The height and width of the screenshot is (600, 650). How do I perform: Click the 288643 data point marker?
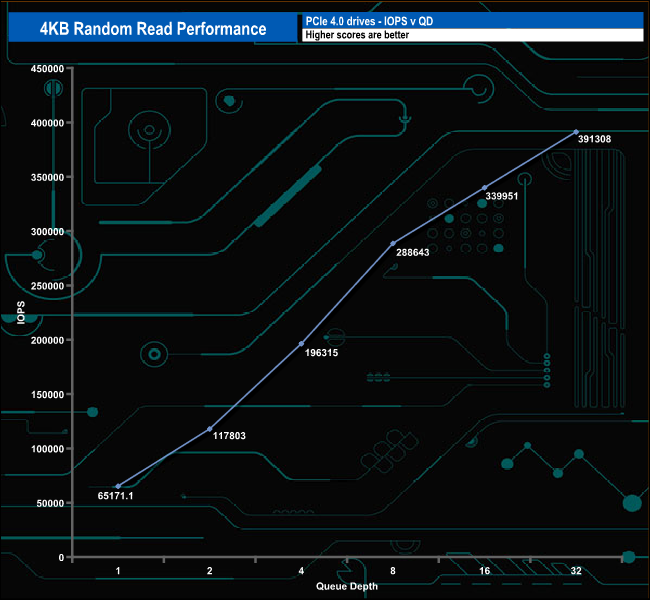[x=393, y=243]
